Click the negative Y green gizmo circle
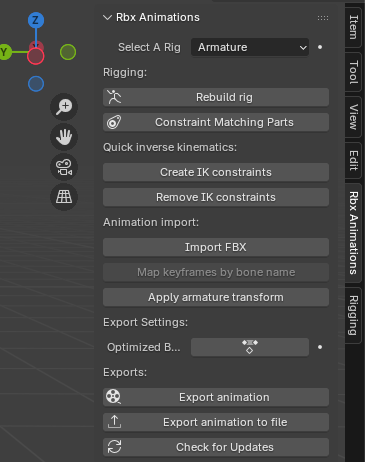365x462 pixels. pos(68,52)
